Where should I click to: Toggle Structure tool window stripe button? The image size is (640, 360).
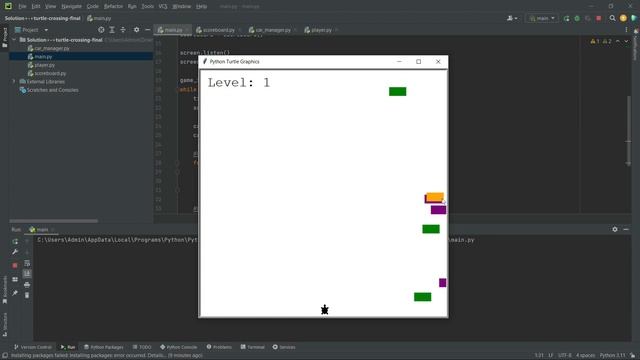(4, 324)
